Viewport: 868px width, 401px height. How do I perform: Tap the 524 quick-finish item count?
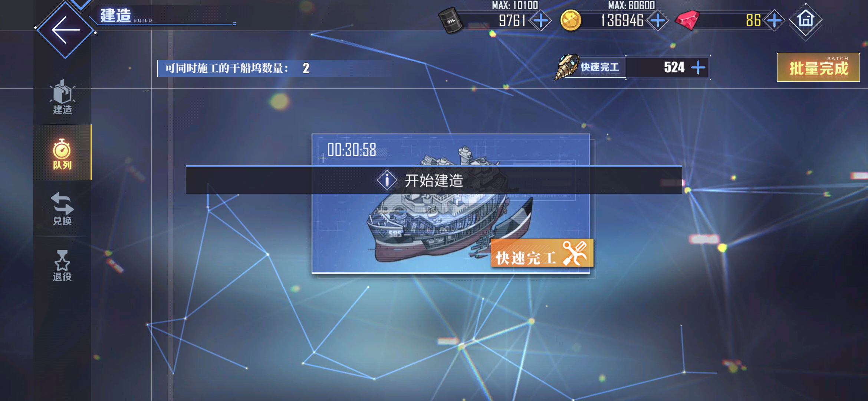674,68
